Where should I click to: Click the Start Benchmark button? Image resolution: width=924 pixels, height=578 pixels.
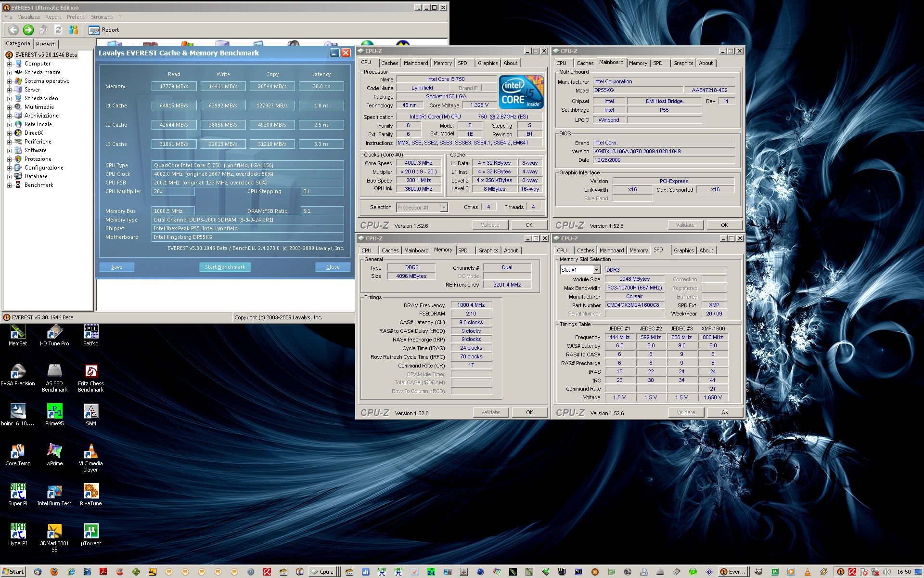[x=225, y=267]
